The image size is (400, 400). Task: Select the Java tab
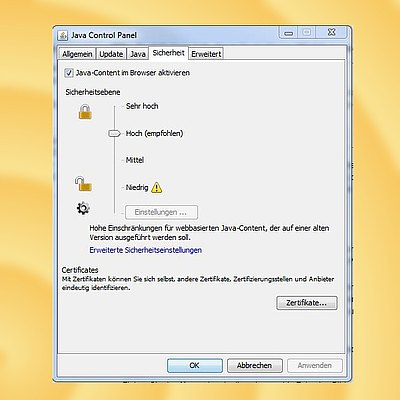[138, 54]
